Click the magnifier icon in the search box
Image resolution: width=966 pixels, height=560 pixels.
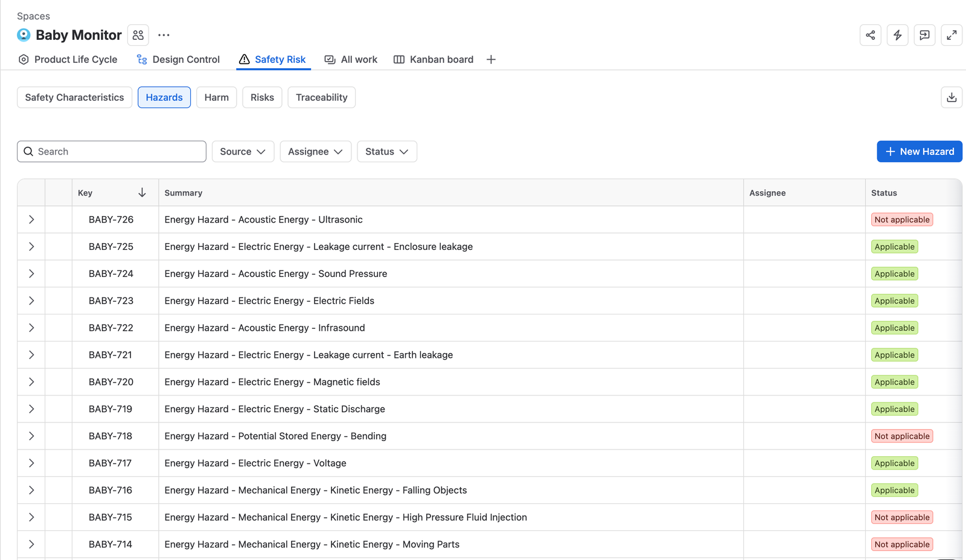(28, 151)
